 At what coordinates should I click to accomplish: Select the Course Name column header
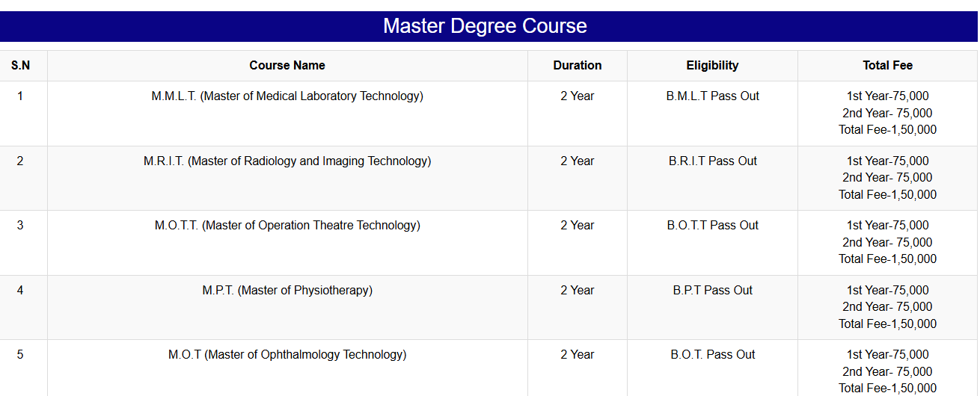pyautogui.click(x=287, y=66)
